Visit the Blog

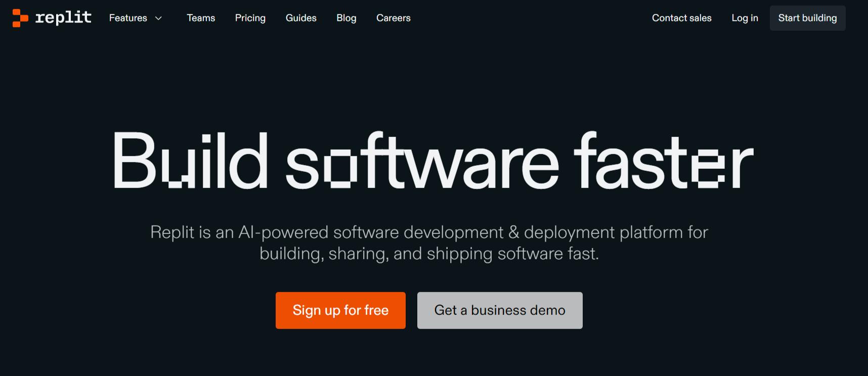pos(346,18)
